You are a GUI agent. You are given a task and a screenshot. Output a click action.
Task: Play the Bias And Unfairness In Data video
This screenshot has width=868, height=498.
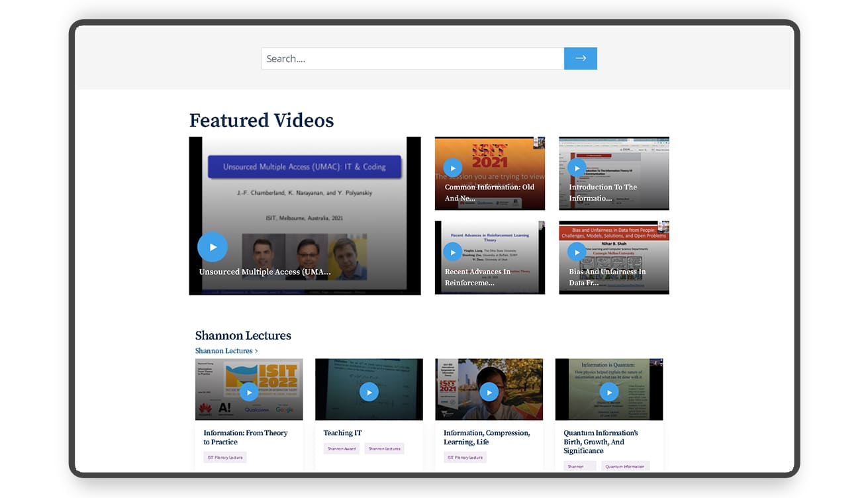coord(577,252)
